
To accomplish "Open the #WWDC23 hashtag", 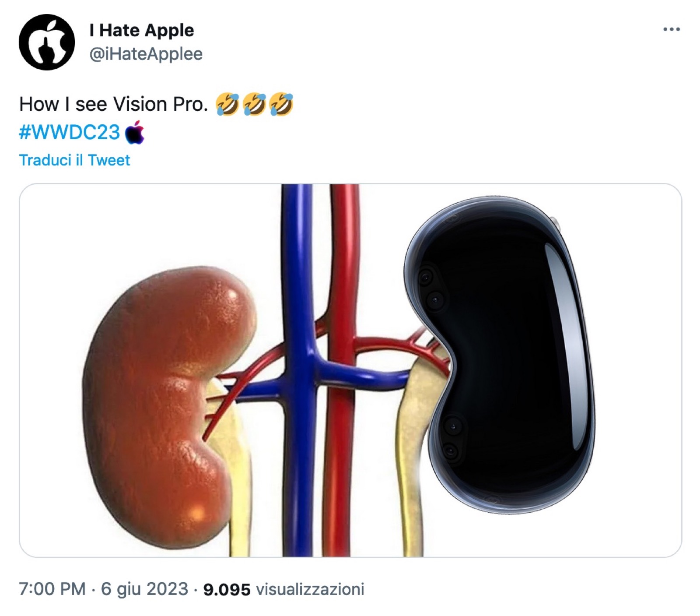I will pos(70,132).
